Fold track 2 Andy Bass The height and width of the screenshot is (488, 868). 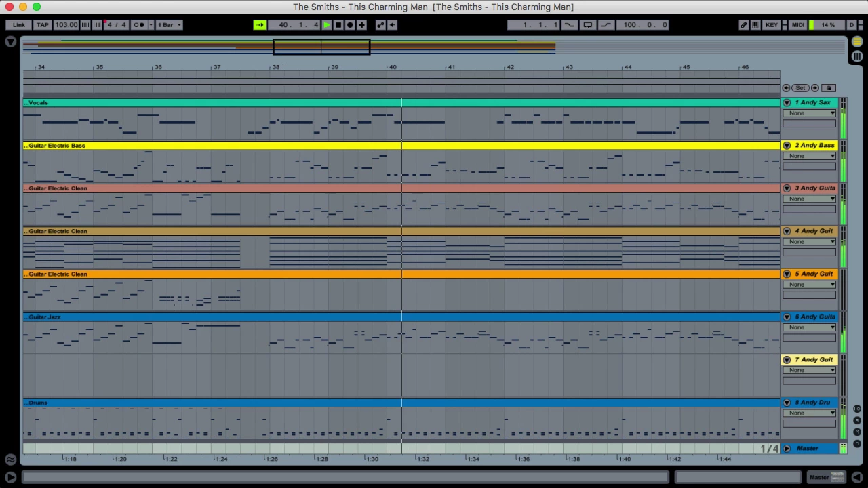(787, 146)
